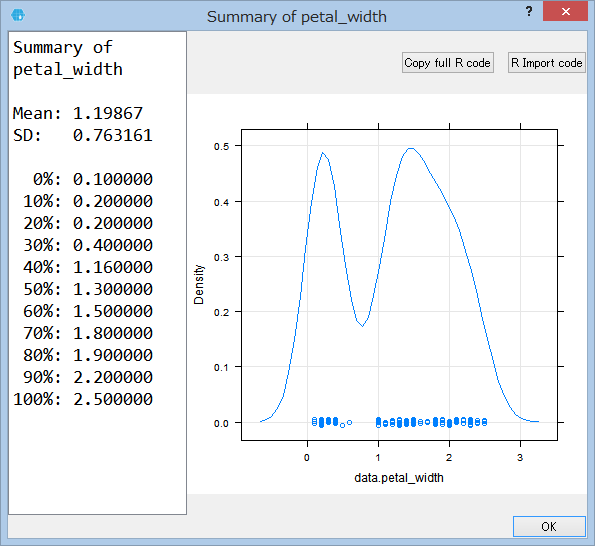Screen dimensions: 595x546
Task: Click the 10%: 0.200000 quantile row
Action: click(x=88, y=201)
